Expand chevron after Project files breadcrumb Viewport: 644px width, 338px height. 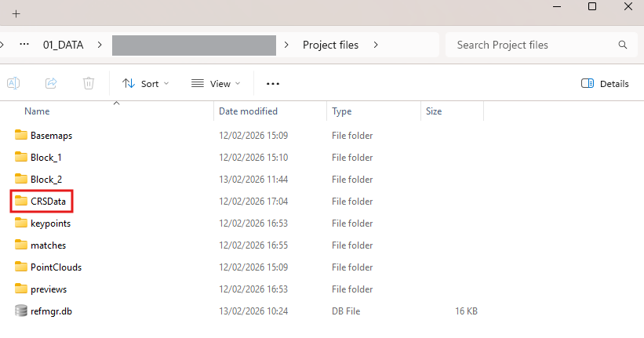pos(377,45)
